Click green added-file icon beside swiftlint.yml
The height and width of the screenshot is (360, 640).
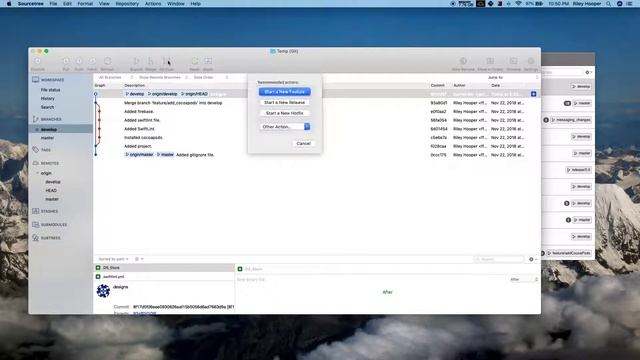[98, 276]
